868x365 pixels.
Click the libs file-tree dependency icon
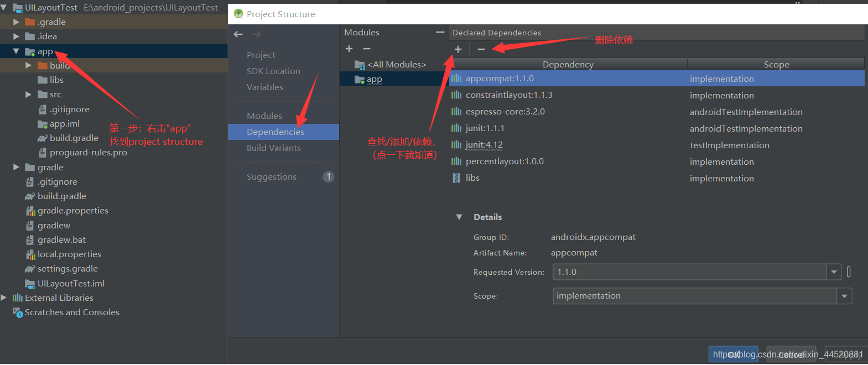pyautogui.click(x=456, y=178)
